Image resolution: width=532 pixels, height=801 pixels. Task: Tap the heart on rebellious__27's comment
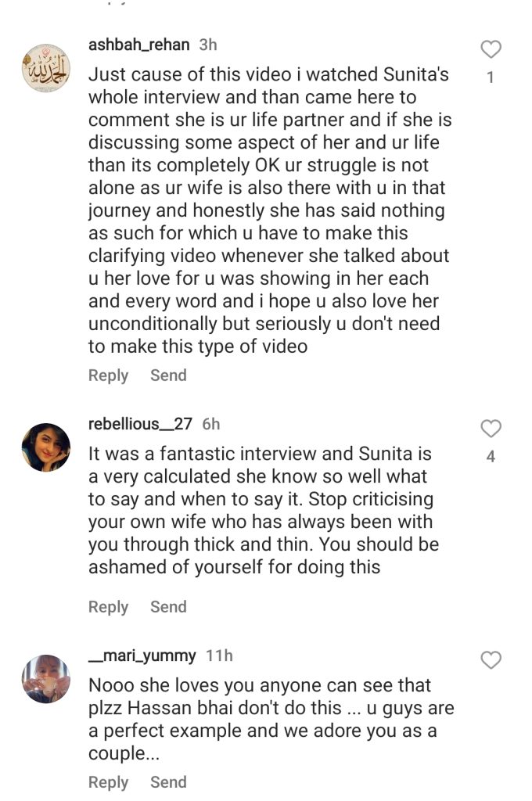pyautogui.click(x=491, y=429)
